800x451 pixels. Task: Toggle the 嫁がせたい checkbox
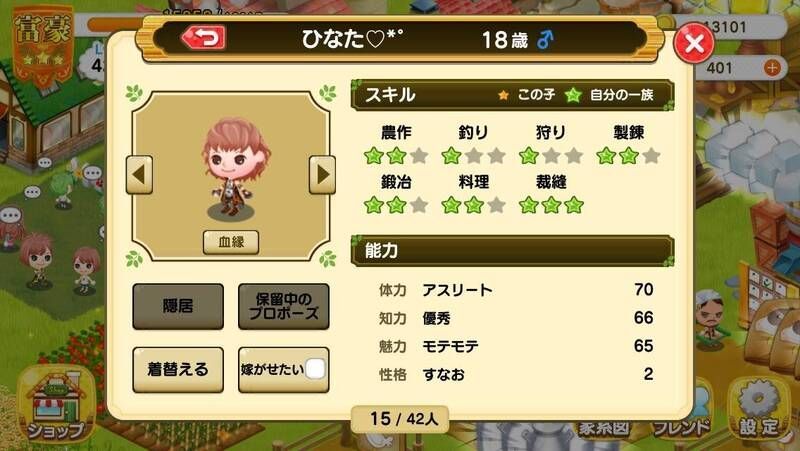[315, 369]
